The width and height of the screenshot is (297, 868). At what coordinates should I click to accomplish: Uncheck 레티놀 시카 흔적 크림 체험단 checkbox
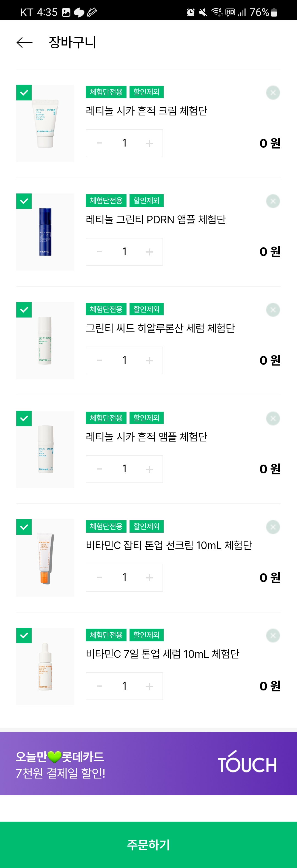[x=24, y=93]
